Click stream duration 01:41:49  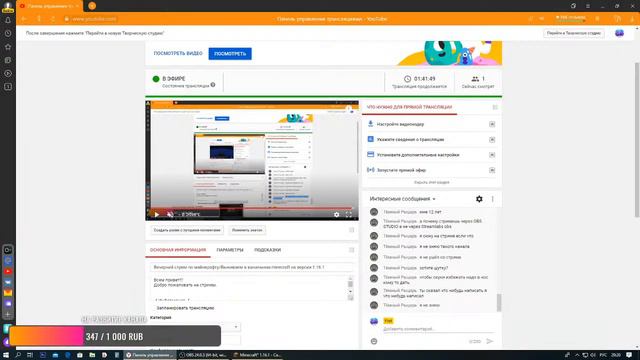pyautogui.click(x=424, y=79)
